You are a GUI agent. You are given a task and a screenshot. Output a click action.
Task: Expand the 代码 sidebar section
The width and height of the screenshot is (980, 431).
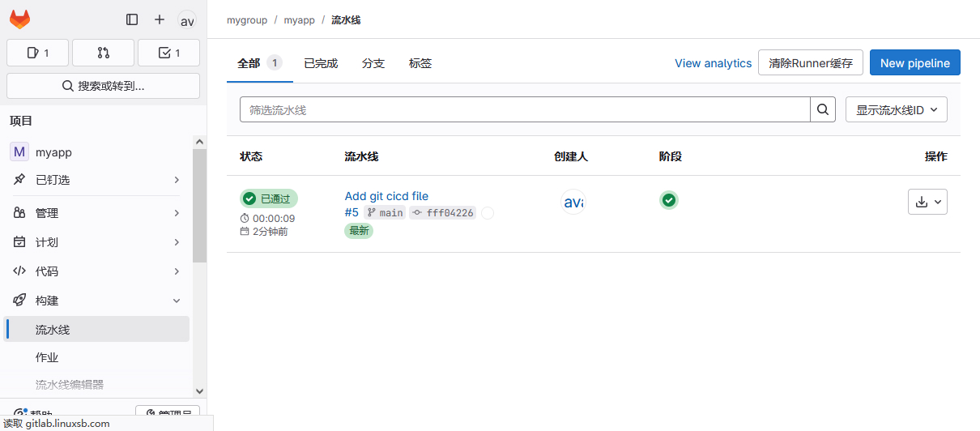(97, 271)
